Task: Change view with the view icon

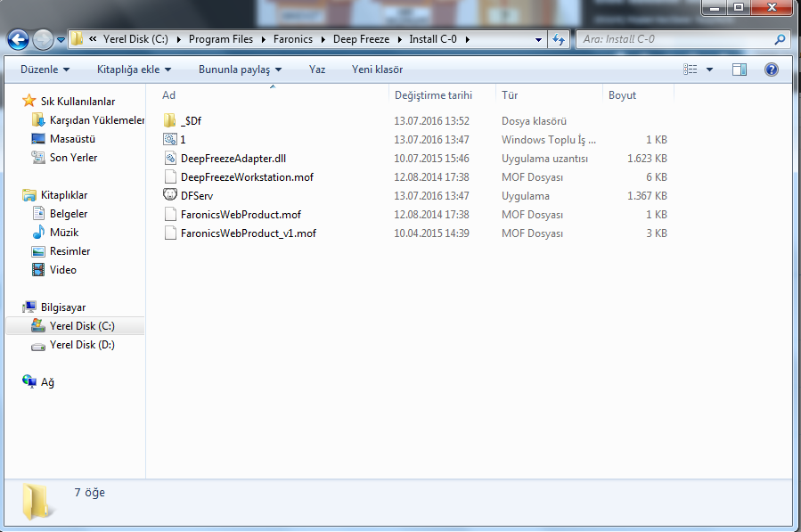Action: pyautogui.click(x=691, y=70)
